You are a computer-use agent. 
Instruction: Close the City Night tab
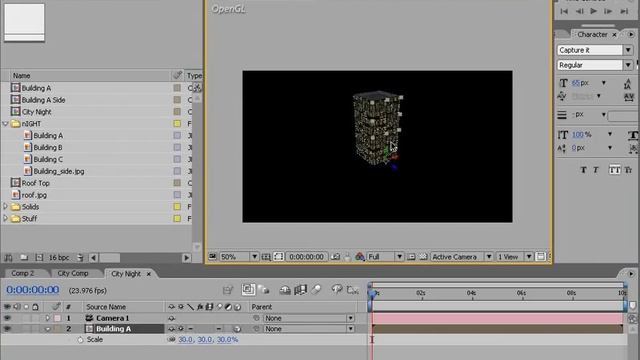coord(149,274)
